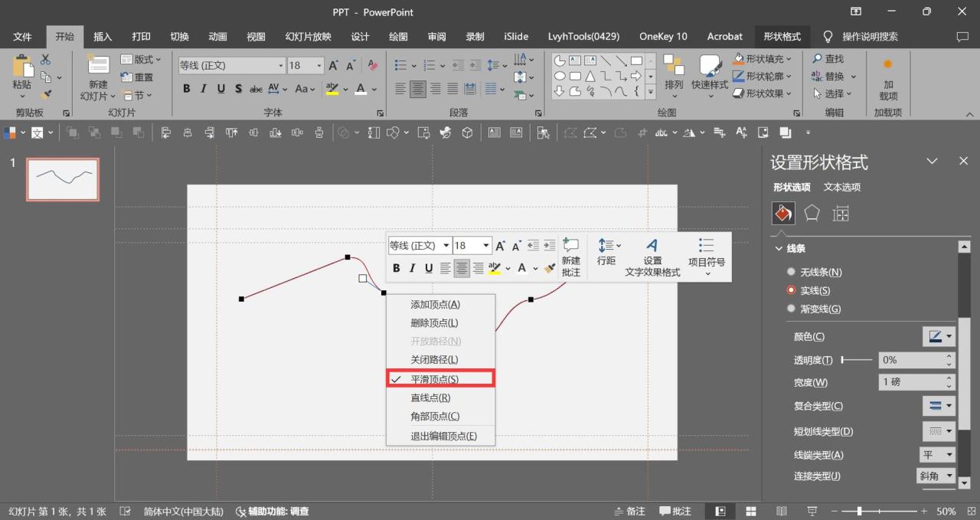The height and width of the screenshot is (520, 980).
Task: Click the Format Painter brush in ribbon
Action: [x=46, y=94]
